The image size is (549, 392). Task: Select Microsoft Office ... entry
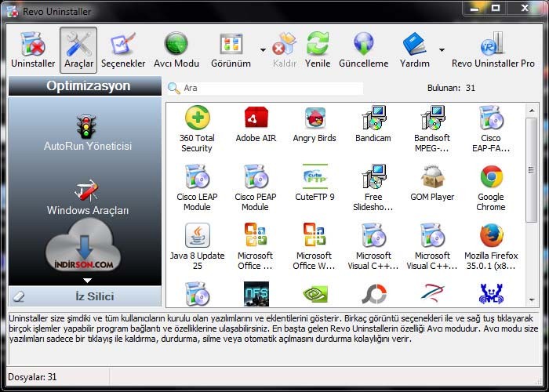coord(256,246)
